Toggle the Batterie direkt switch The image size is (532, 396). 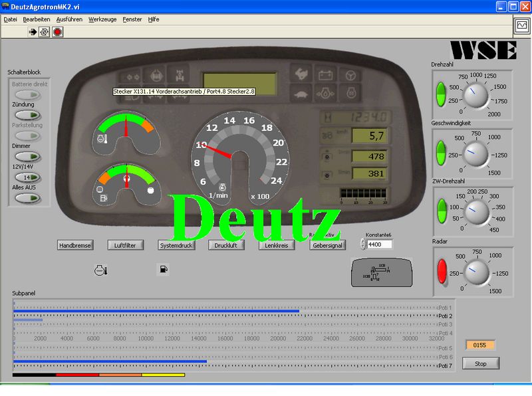28,94
